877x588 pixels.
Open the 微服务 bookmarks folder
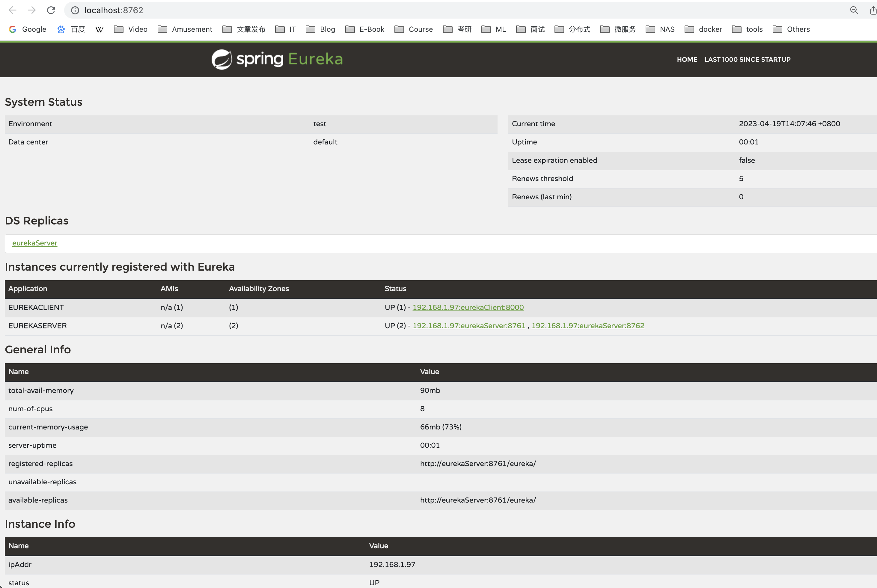click(618, 29)
